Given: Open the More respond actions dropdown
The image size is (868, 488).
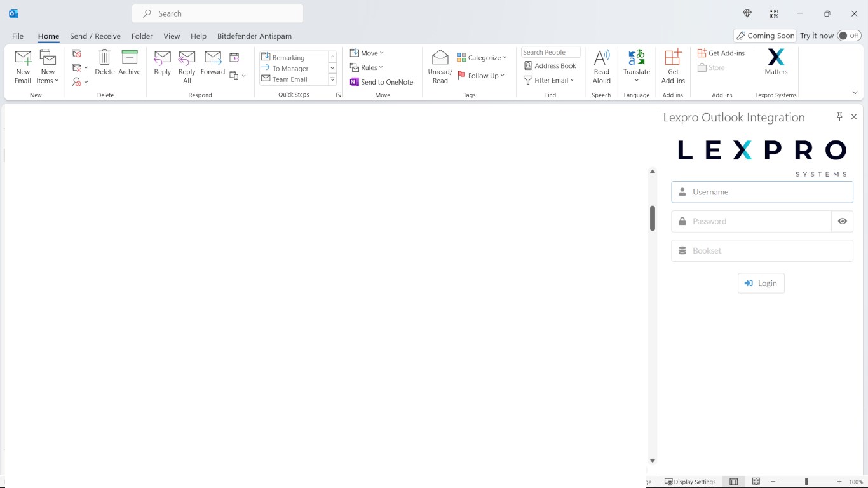Looking at the screenshot, I should [238, 76].
